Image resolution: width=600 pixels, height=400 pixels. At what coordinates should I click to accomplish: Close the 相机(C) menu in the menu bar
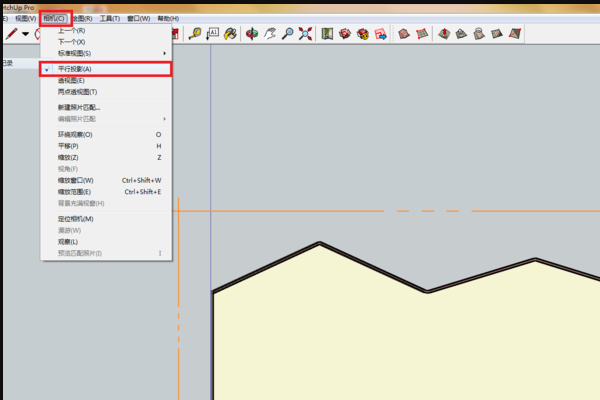(55, 18)
